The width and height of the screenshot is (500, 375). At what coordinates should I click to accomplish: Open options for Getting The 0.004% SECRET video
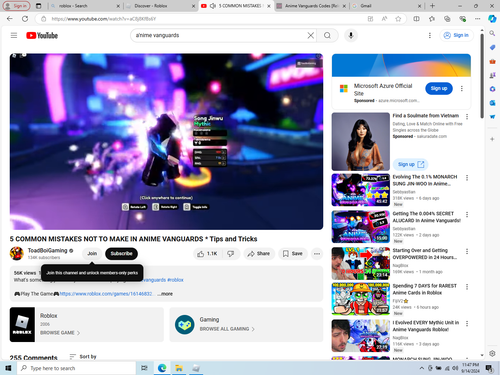click(x=467, y=214)
